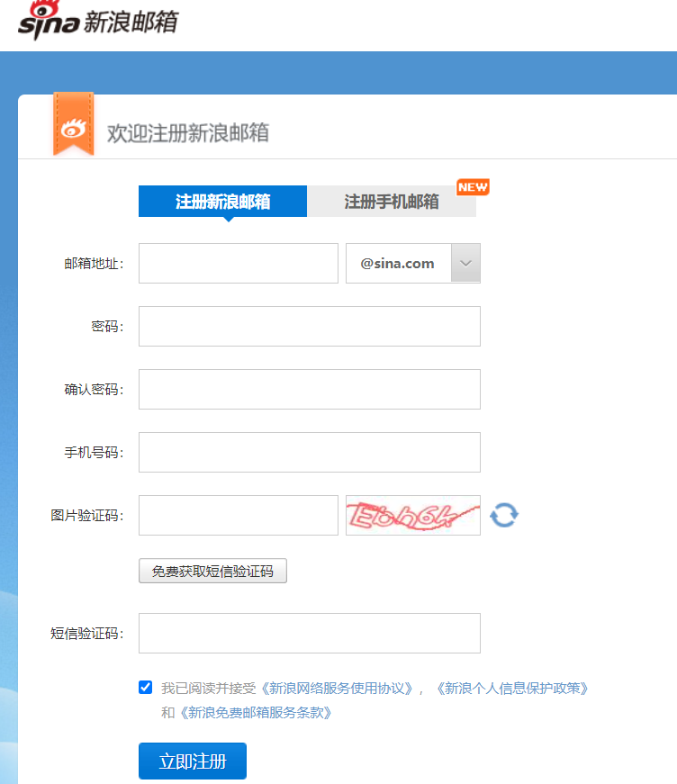Uncheck the agreement checkbox
Screen dimensions: 677x784
pyautogui.click(x=146, y=688)
